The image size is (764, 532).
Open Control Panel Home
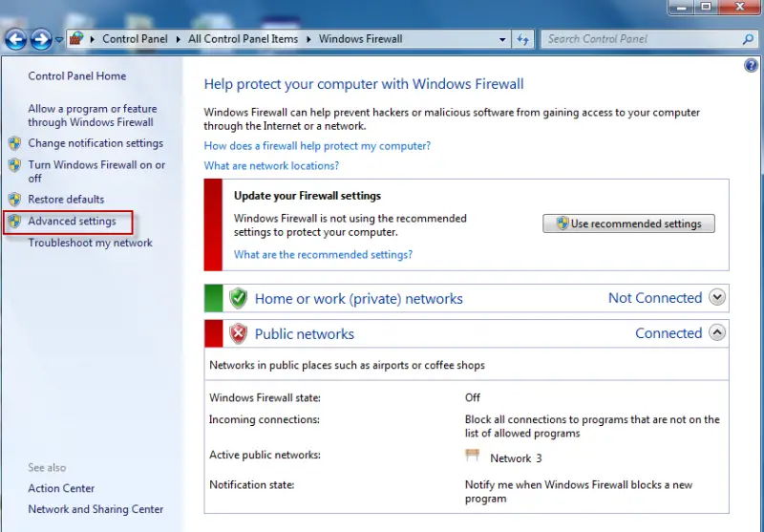pyautogui.click(x=77, y=76)
